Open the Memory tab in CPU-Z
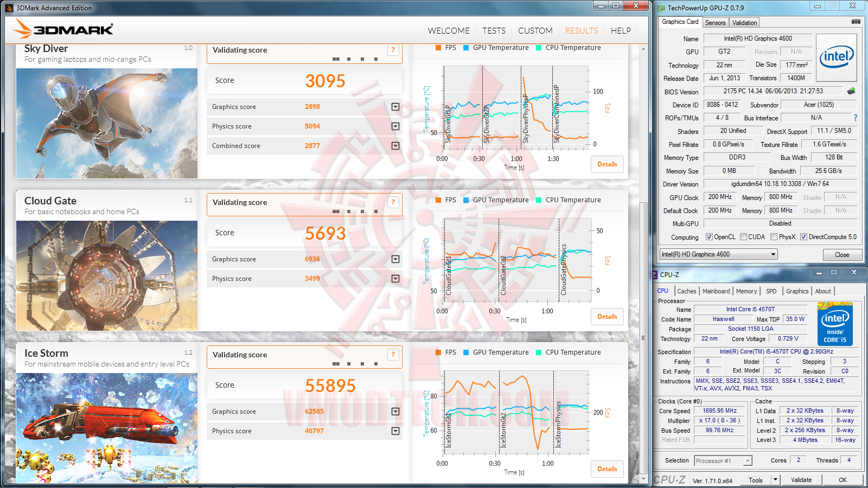868x488 pixels. (x=746, y=291)
